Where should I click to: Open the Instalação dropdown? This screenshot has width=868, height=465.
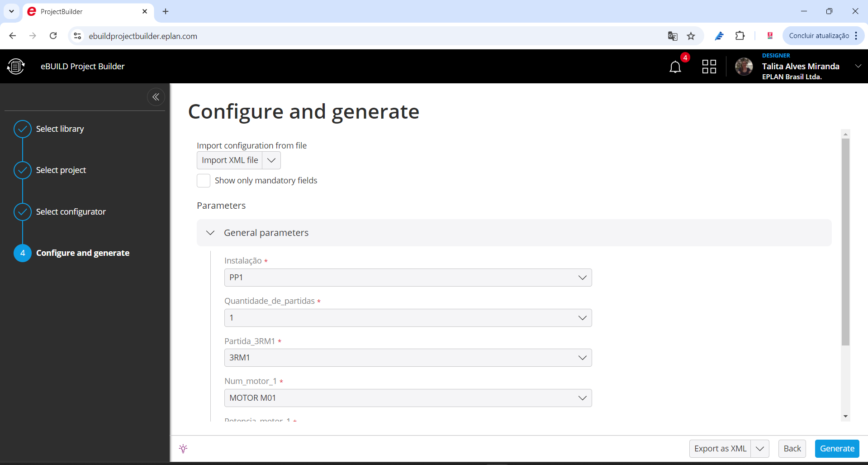coord(408,278)
